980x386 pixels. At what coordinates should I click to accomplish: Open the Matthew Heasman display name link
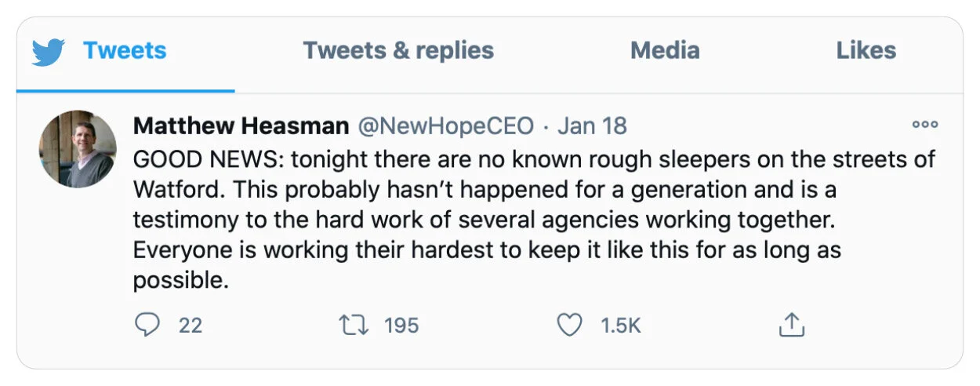241,126
